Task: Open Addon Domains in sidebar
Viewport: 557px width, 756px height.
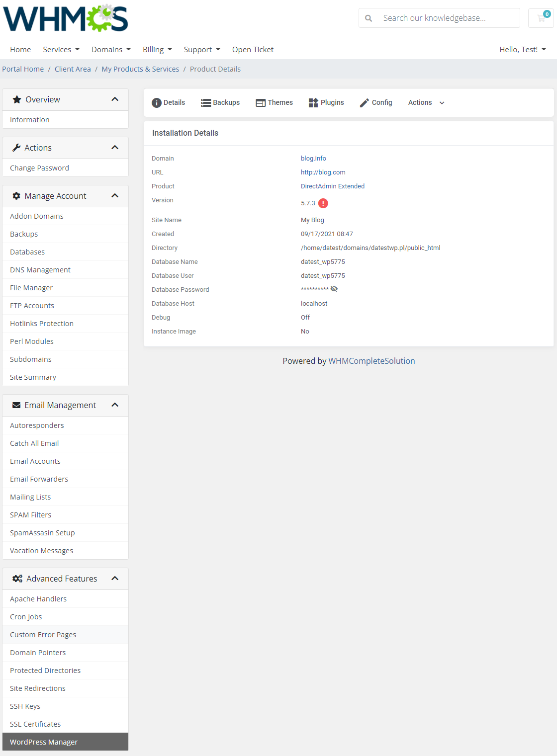Action: (66, 216)
